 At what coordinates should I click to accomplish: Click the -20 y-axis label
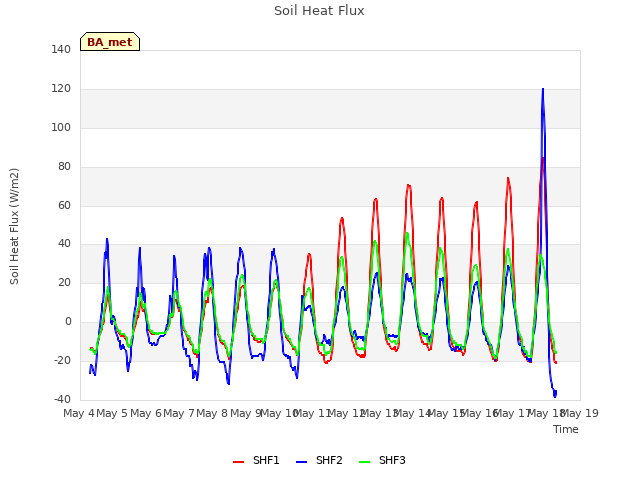62,360
